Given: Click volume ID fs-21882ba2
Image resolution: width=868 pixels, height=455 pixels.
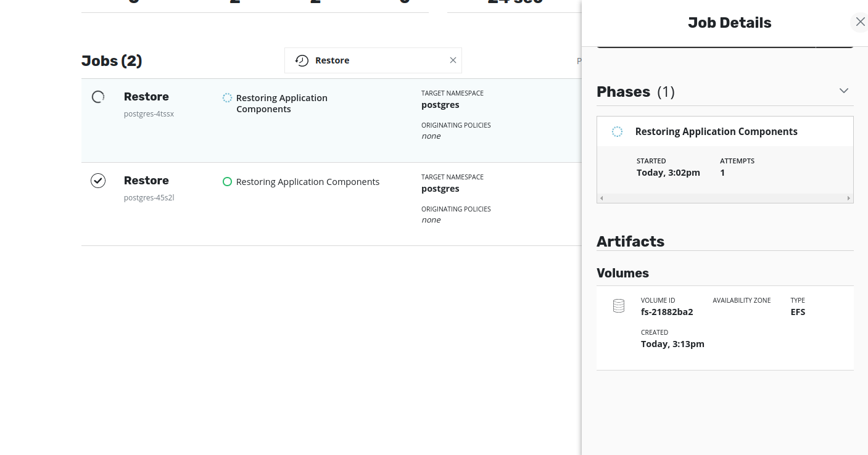Looking at the screenshot, I should [667, 312].
